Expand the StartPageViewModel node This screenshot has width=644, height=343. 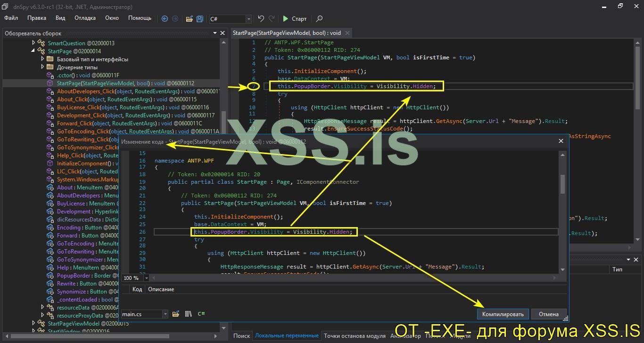[x=33, y=323]
